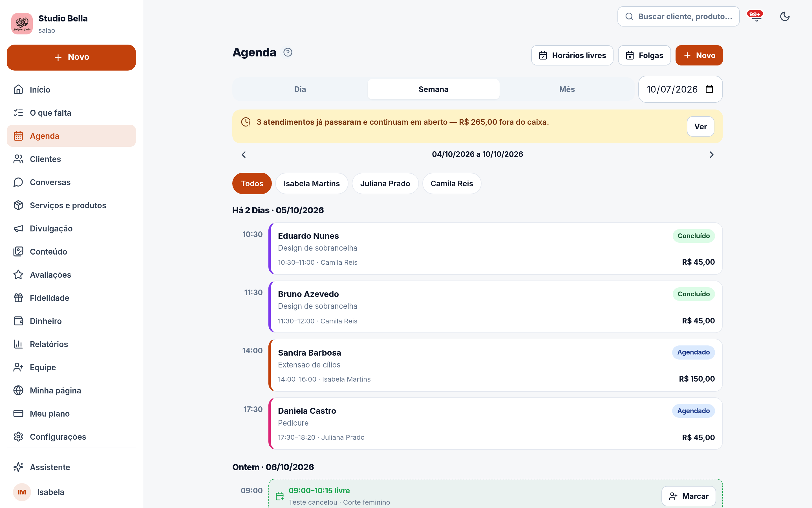Open Conversas chat section
The image size is (812, 508).
tap(71, 182)
